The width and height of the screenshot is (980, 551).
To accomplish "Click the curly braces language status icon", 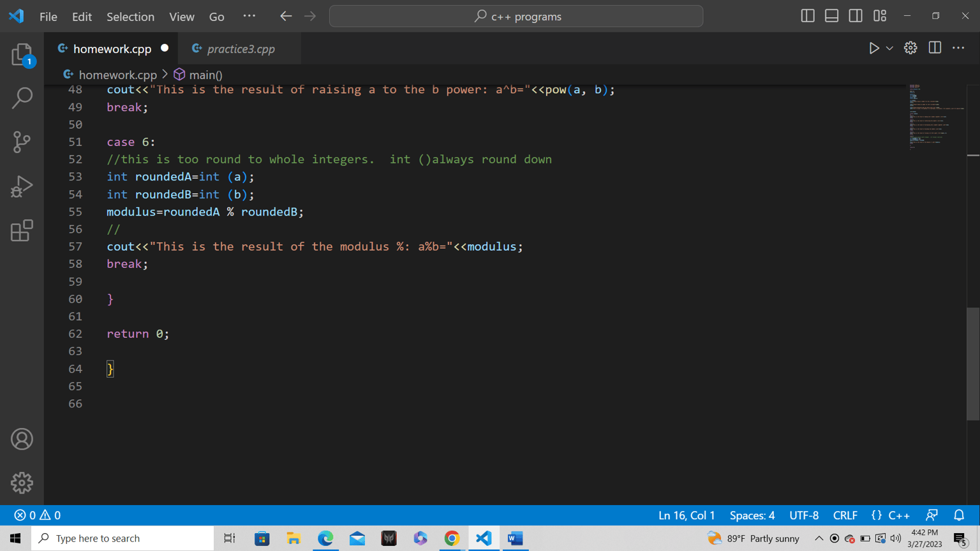I will (x=877, y=515).
